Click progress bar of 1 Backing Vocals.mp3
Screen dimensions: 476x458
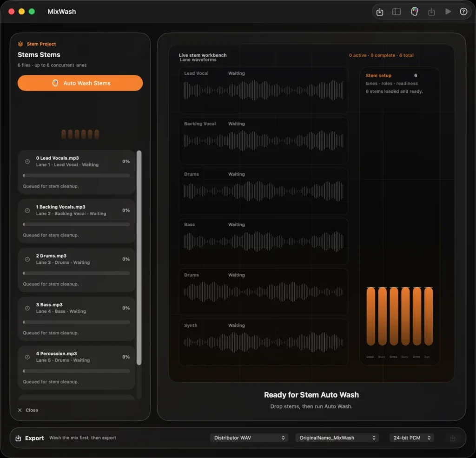77,224
